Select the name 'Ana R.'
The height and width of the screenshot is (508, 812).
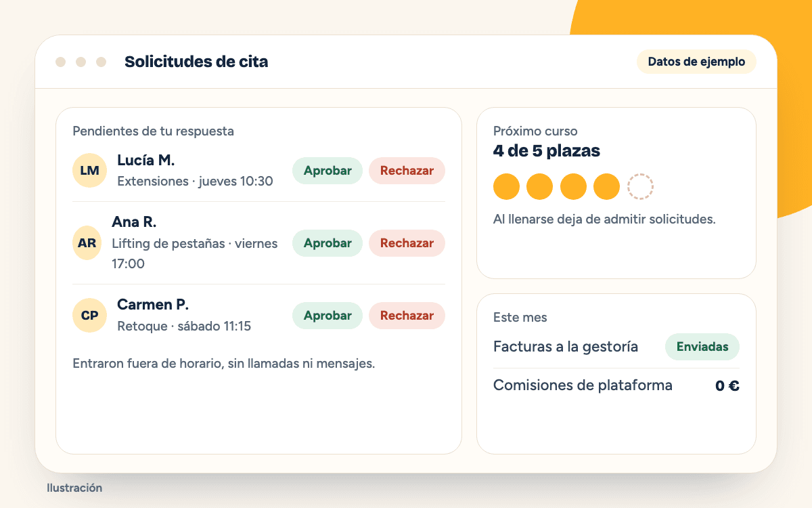[x=134, y=222]
